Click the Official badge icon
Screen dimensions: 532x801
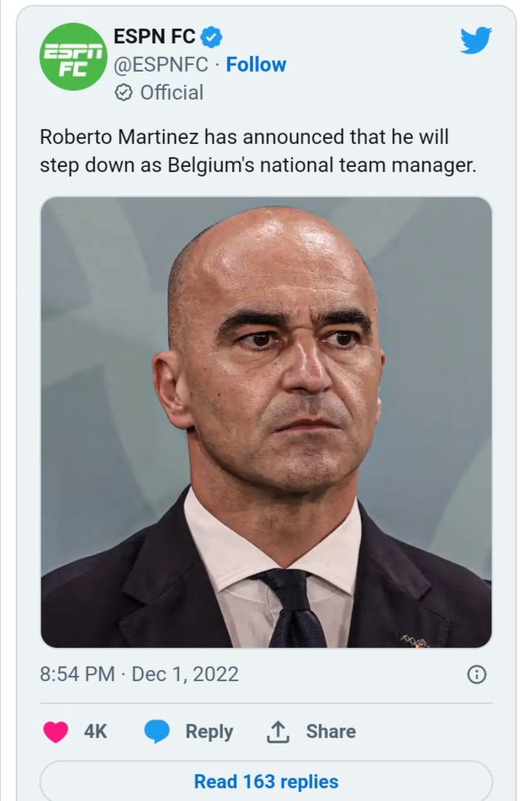[123, 92]
